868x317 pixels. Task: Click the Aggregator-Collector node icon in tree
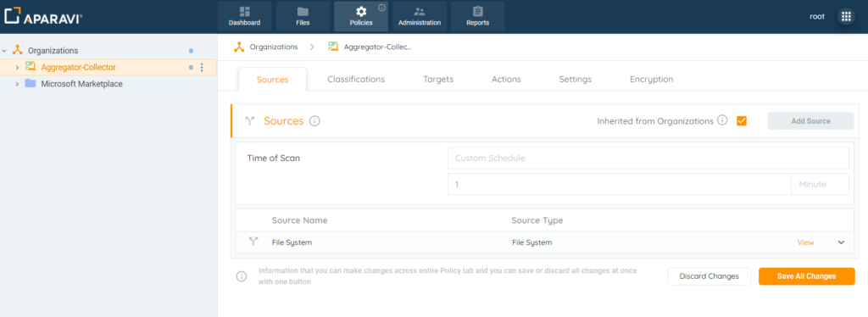(31, 67)
